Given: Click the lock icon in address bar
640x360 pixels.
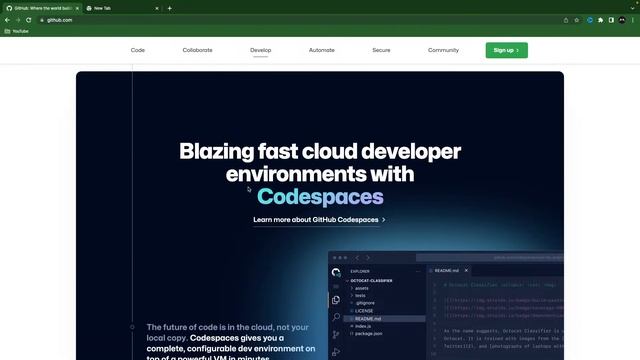Looking at the screenshot, I should pos(42,20).
